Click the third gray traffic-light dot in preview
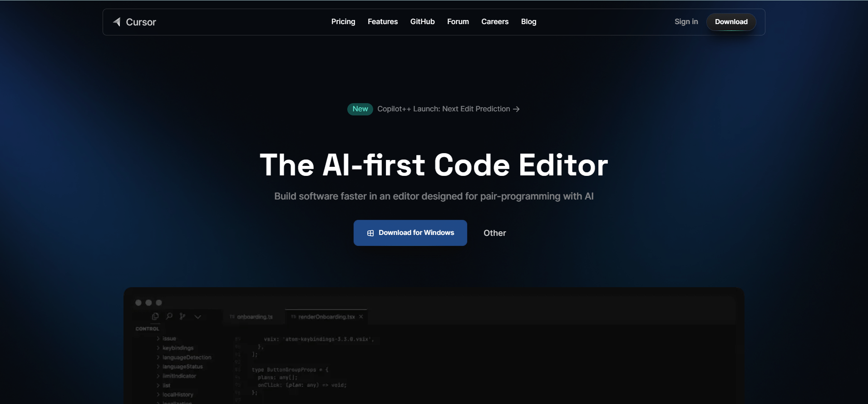 [x=159, y=303]
